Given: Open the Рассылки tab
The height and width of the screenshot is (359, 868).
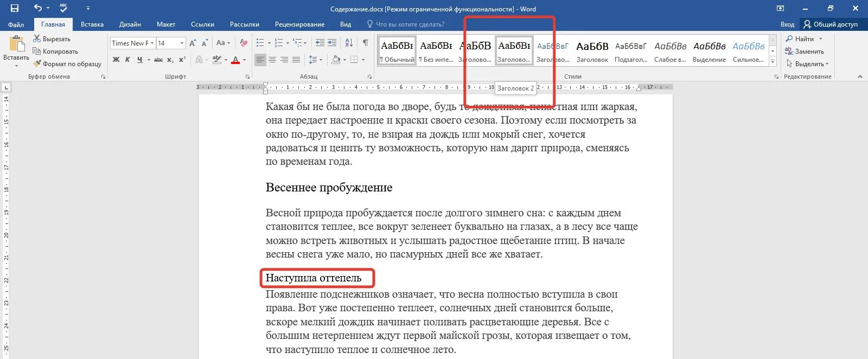Looking at the screenshot, I should click(245, 24).
